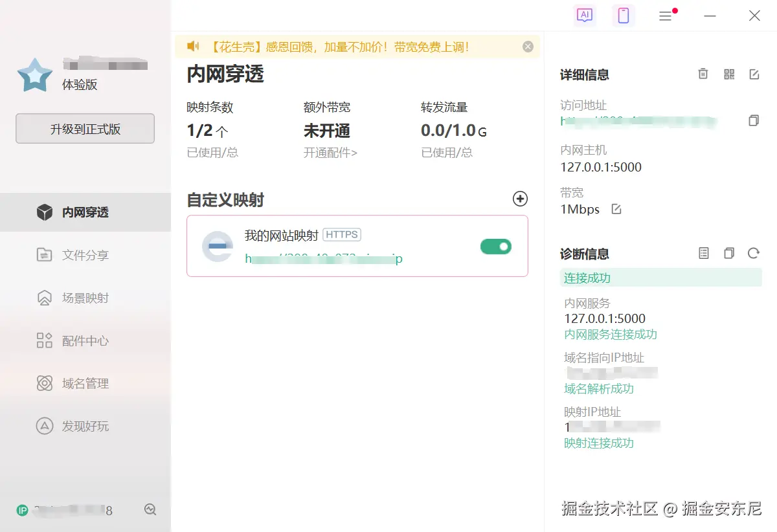Open 发现好玩 in the sidebar
This screenshot has width=777, height=532.
[85, 426]
